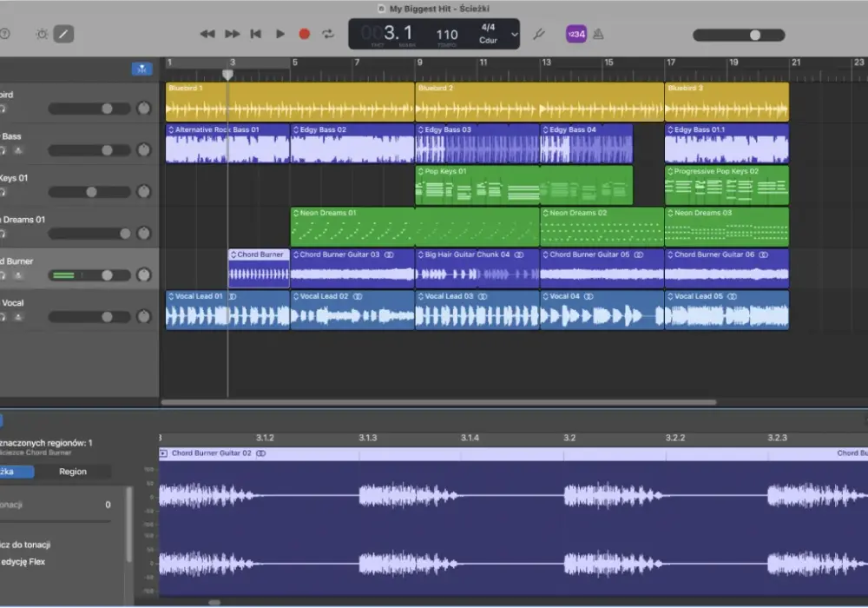Viewport: 868px width, 608px height.
Task: Click loop icon on Vocal Lead 03
Action: 483,296
